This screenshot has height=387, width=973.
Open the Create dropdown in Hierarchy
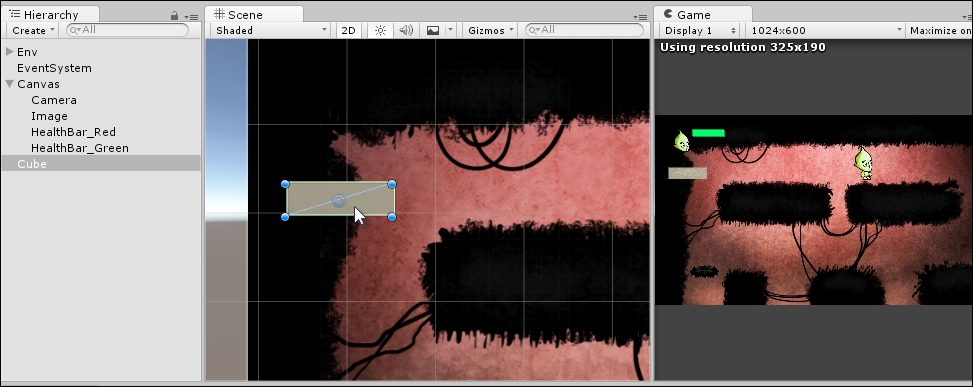[x=33, y=30]
